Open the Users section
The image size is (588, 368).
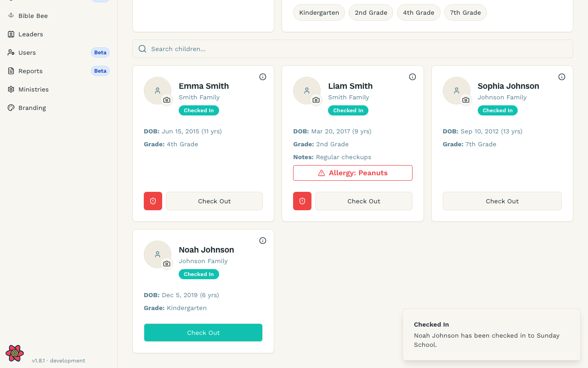[59, 52]
